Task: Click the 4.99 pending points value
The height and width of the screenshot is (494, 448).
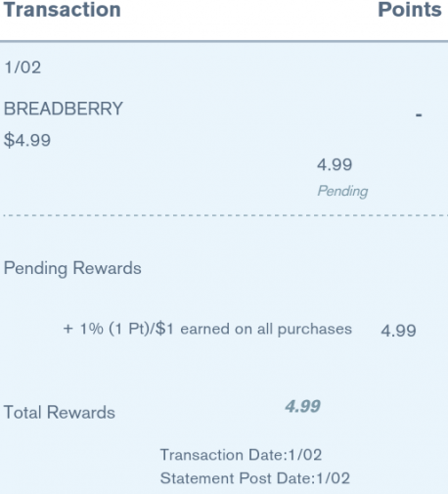Action: click(335, 164)
